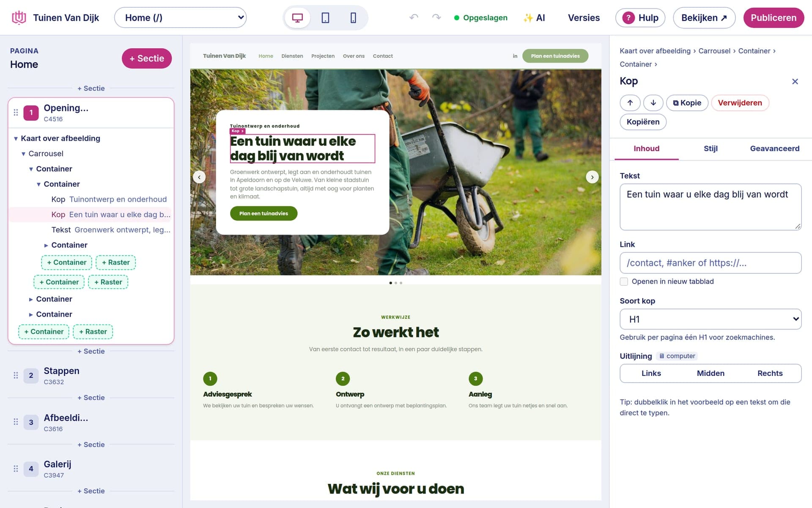Click the pink + Sectie button
This screenshot has width=812, height=508.
pos(147,58)
